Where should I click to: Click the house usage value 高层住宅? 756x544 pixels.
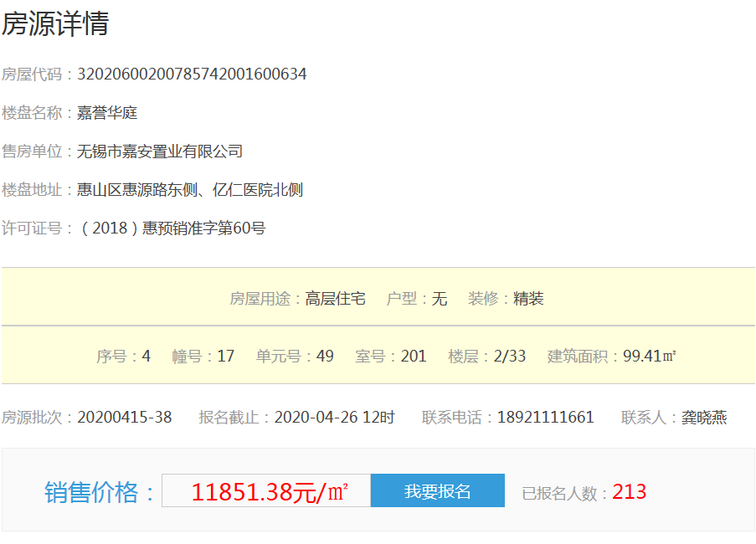click(336, 299)
